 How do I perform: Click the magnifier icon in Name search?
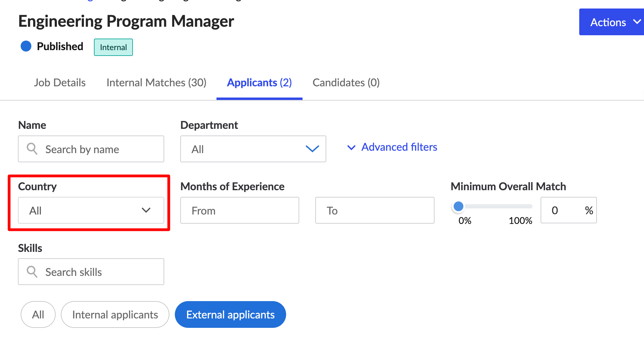pos(32,149)
